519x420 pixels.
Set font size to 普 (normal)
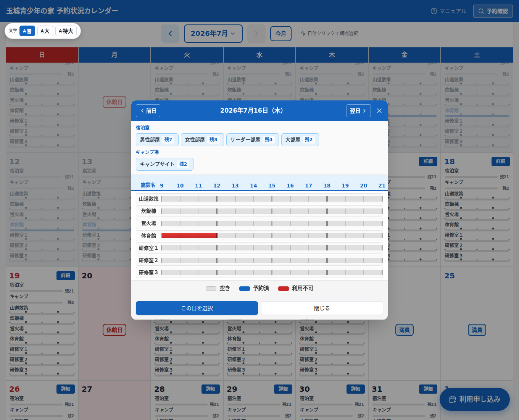point(27,31)
